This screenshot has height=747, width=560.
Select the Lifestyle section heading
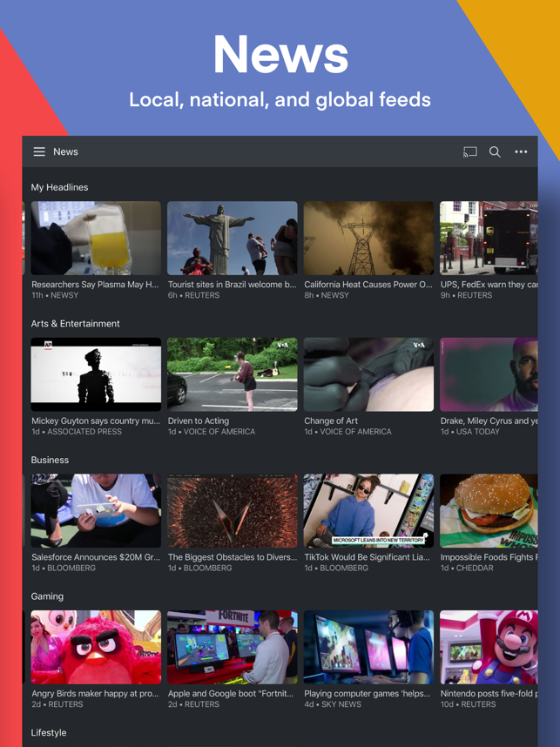(x=49, y=732)
